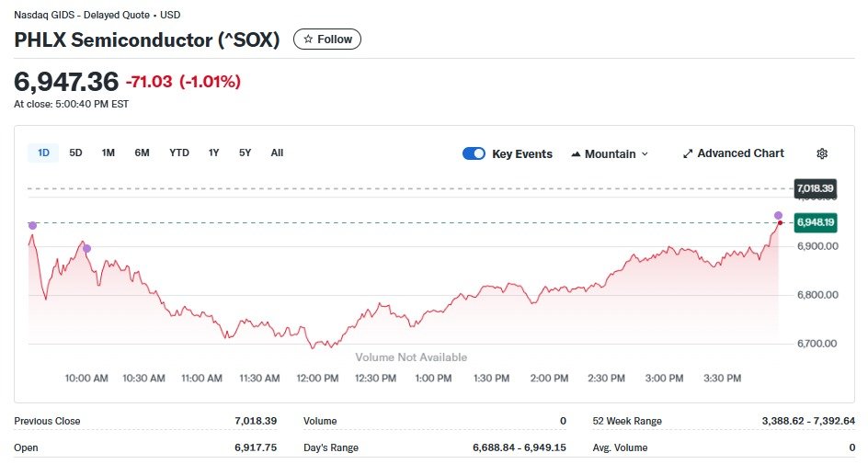
Task: Show the All time range
Action: tap(277, 153)
